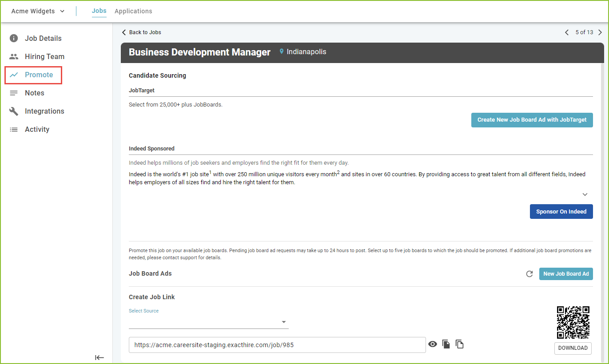Viewport: 609px width, 364px height.
Task: Open the Select Source dropdown
Action: [x=209, y=322]
